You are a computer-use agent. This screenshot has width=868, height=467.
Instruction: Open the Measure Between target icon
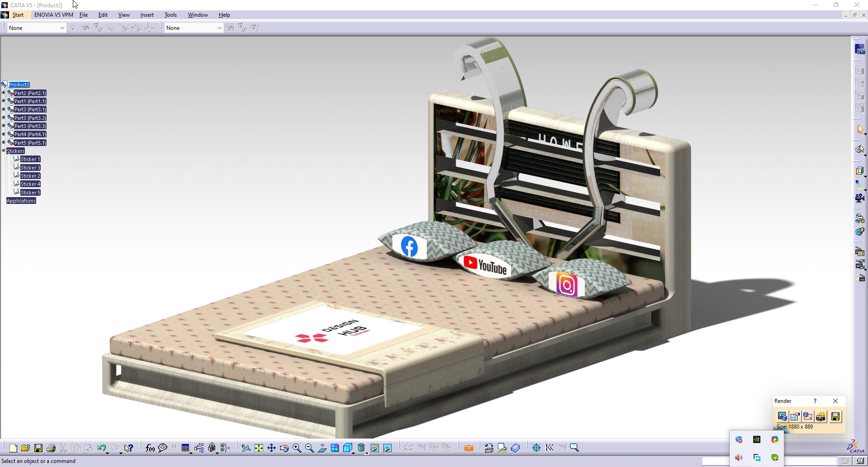click(537, 448)
